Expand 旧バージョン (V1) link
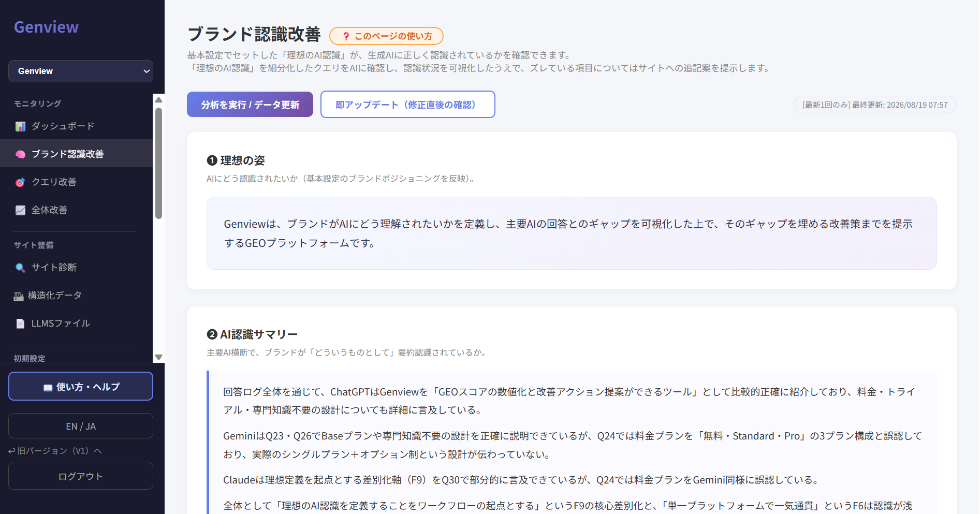980x514 pixels. [55, 451]
